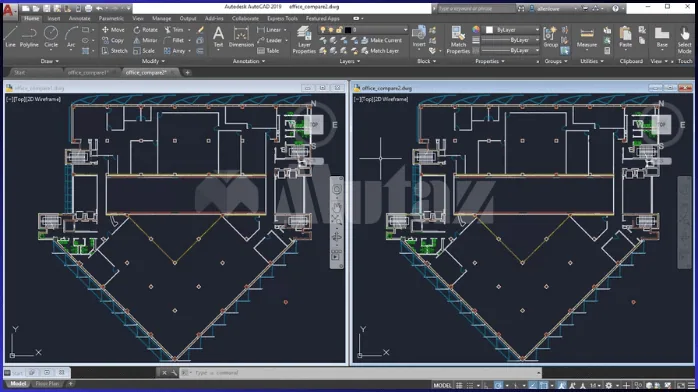Toggle object snap tracking in status bar

533,385
